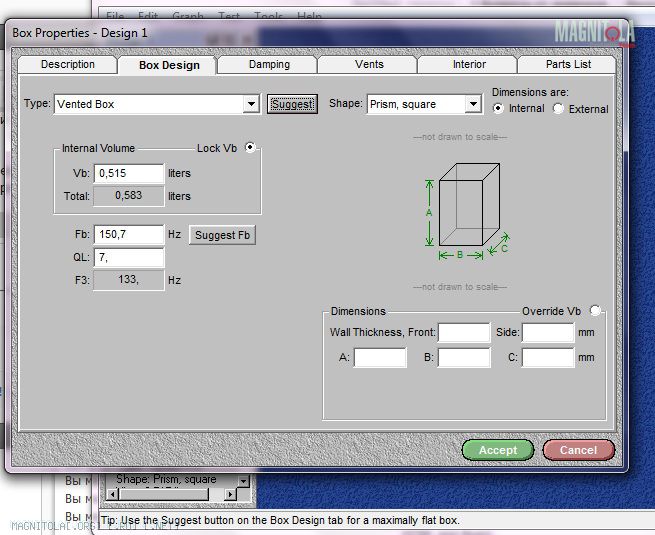Focus the Fb frequency input field
The width and height of the screenshot is (655, 535).
pos(129,235)
